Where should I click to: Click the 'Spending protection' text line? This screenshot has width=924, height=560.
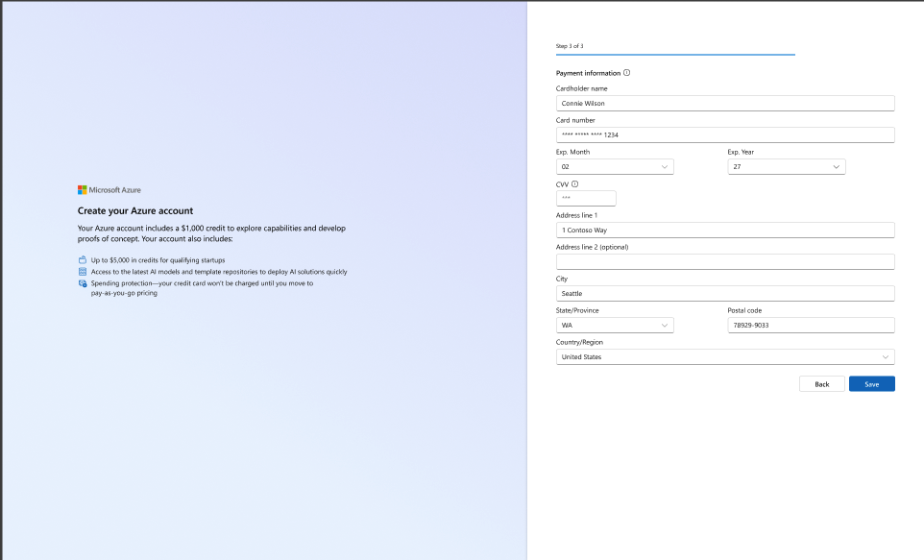(202, 283)
